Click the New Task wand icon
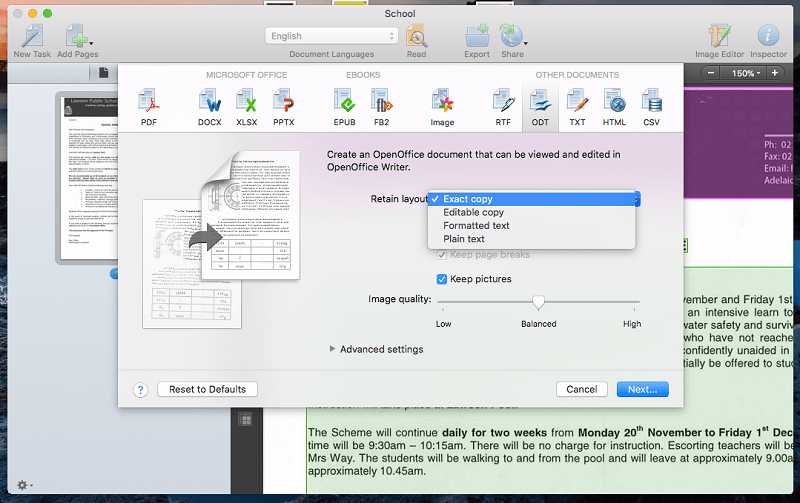 32,37
